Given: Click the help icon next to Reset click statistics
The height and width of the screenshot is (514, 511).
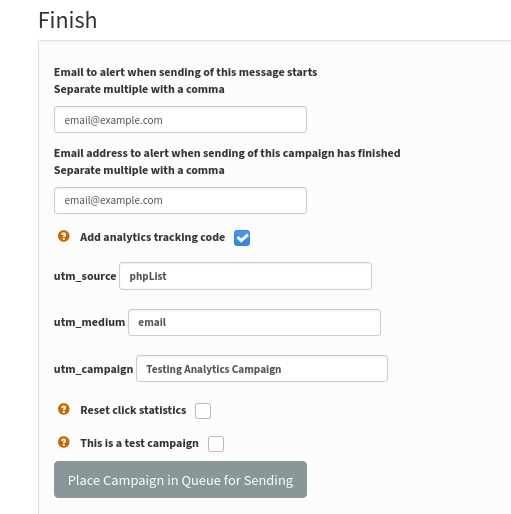Looking at the screenshot, I should pyautogui.click(x=64, y=409).
